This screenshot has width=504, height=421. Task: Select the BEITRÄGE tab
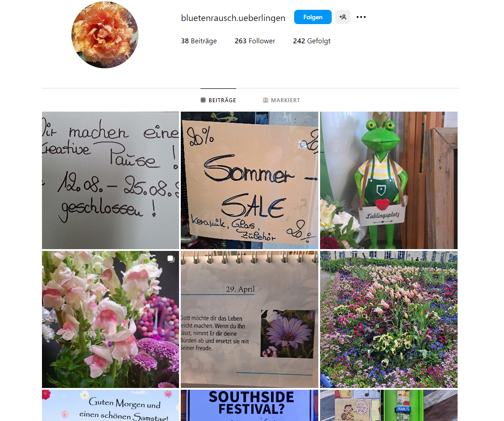(x=218, y=100)
